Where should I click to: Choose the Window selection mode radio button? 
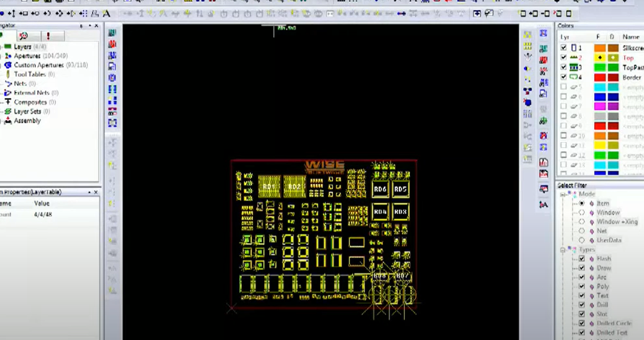point(582,213)
